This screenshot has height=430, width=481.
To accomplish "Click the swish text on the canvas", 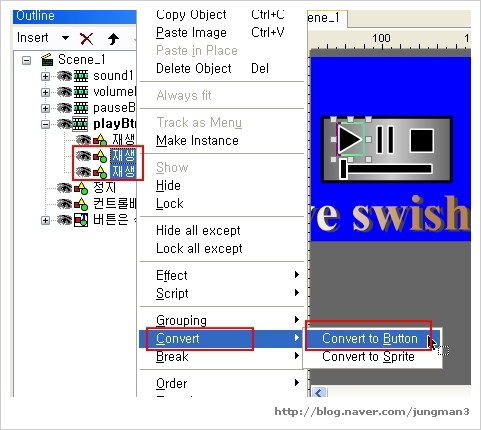I will [411, 215].
